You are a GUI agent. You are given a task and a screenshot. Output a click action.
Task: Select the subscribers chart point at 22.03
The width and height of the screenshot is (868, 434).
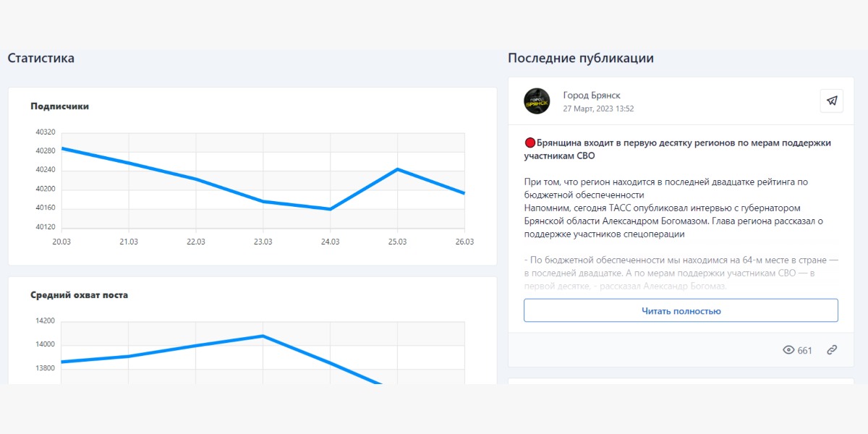(196, 179)
